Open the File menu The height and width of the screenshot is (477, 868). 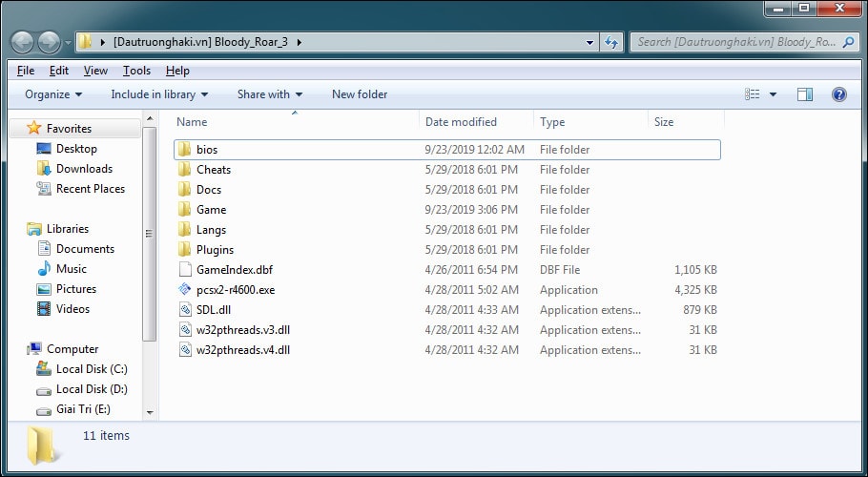tap(26, 71)
